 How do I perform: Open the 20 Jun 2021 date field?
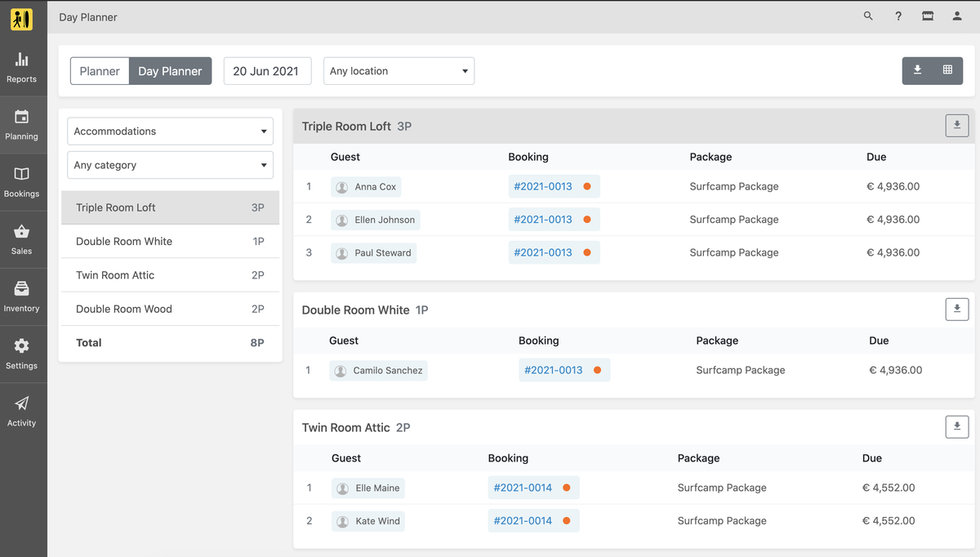point(267,71)
